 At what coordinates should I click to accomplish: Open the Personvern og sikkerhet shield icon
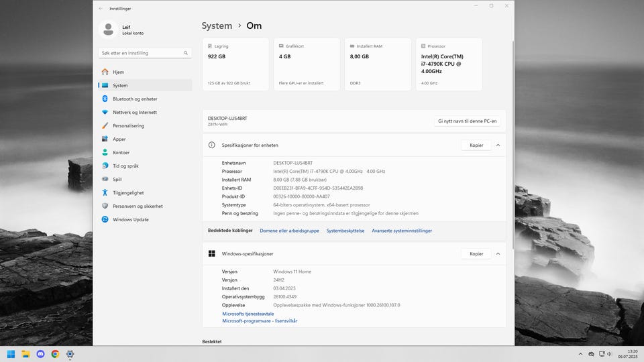(x=105, y=206)
